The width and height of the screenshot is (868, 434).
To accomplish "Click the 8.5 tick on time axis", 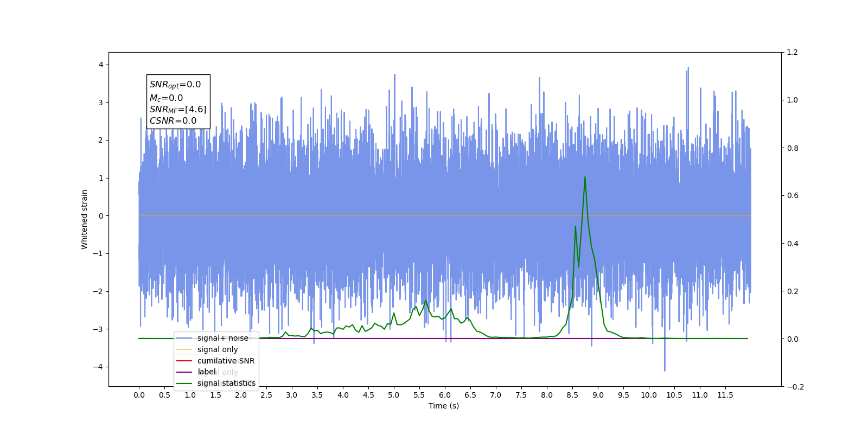I will 572,395.
